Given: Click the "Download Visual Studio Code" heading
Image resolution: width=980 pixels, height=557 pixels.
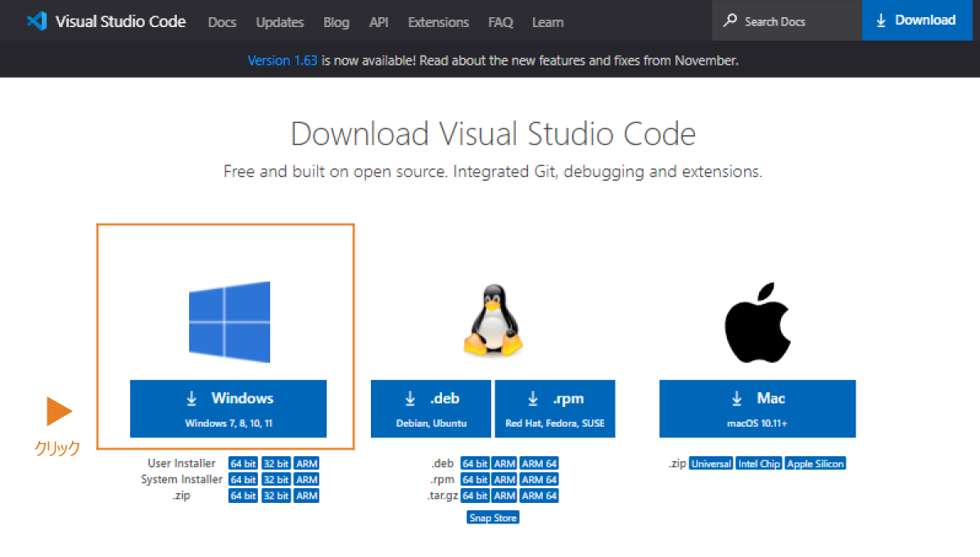Looking at the screenshot, I should click(493, 134).
